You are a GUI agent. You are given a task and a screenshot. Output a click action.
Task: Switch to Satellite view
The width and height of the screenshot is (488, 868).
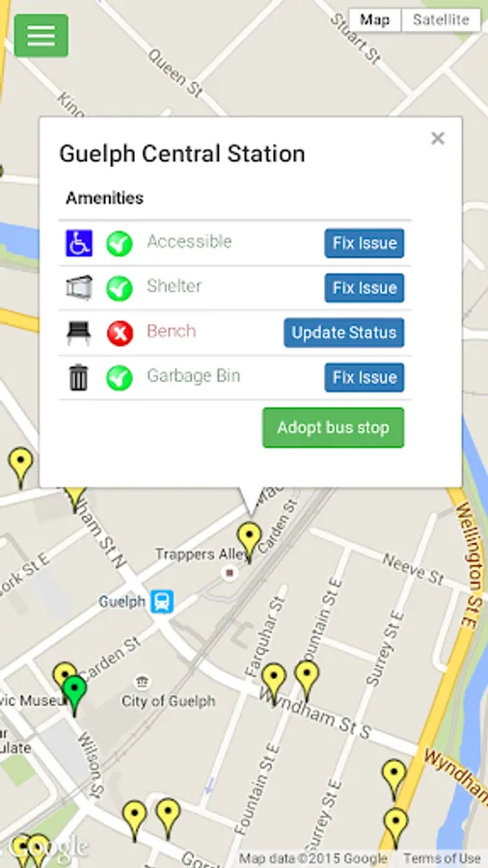click(441, 20)
